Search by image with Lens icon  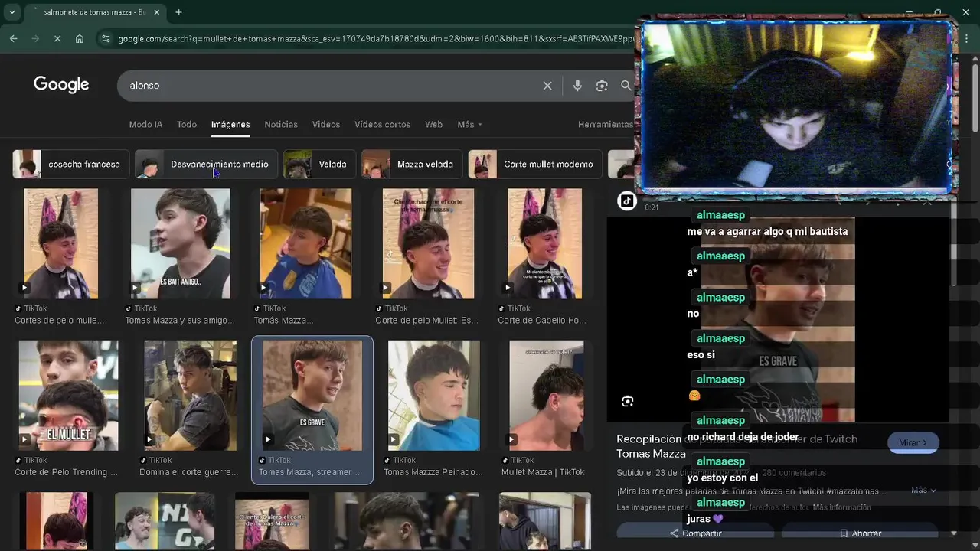[x=602, y=86]
